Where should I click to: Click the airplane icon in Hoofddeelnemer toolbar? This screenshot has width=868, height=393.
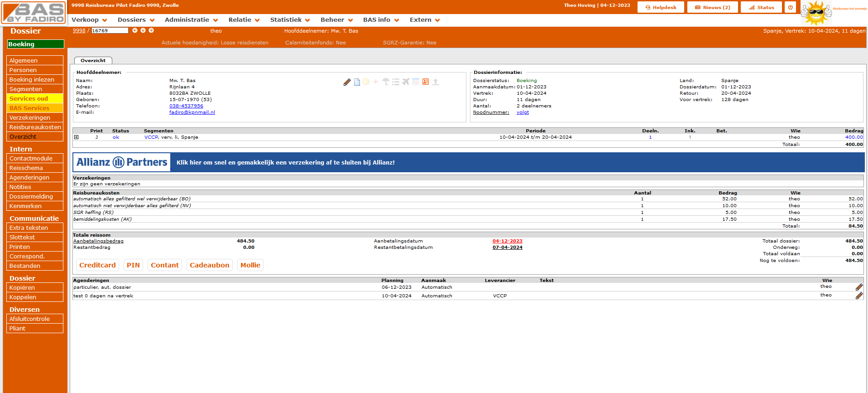[406, 82]
